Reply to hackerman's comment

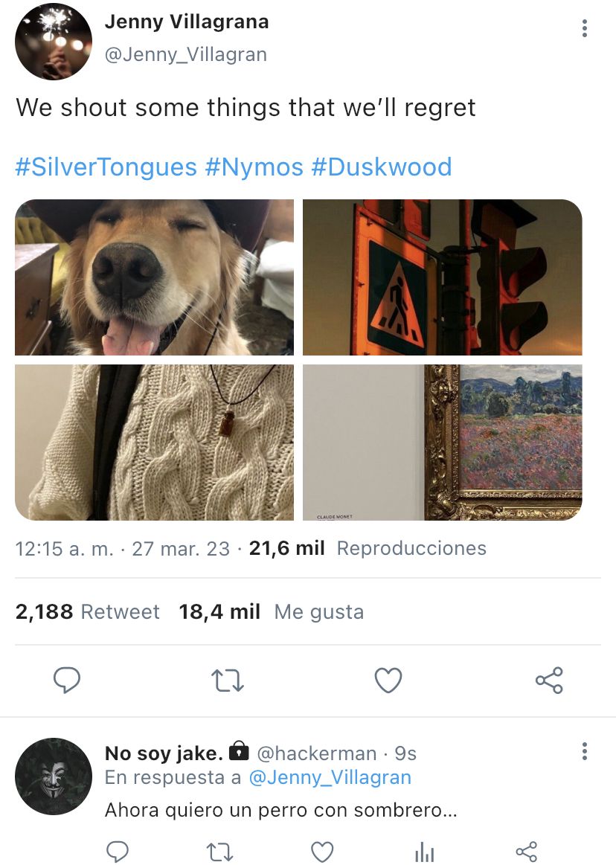click(x=117, y=852)
